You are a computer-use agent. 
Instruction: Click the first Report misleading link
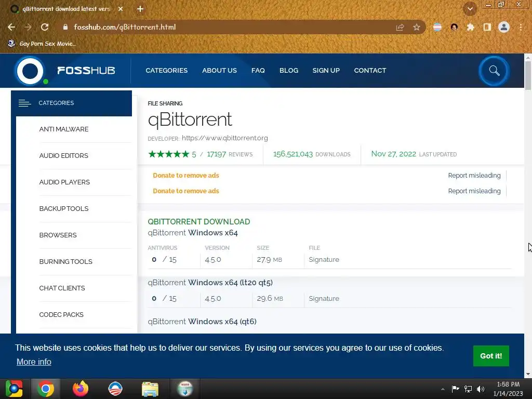tap(474, 176)
